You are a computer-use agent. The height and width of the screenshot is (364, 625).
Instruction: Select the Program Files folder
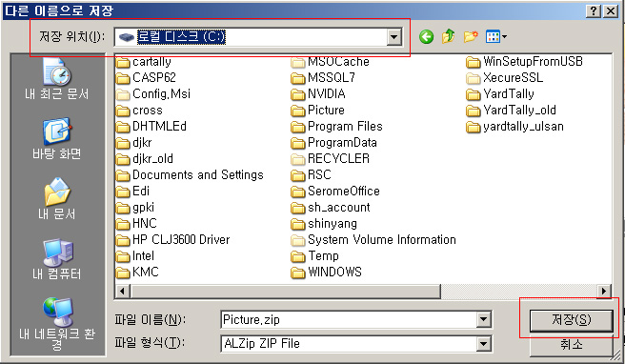[x=337, y=127]
